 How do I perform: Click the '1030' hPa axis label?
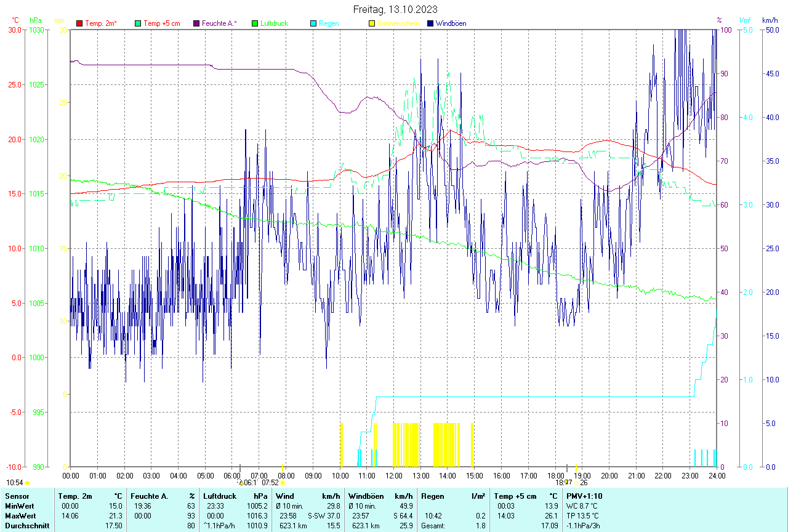36,30
